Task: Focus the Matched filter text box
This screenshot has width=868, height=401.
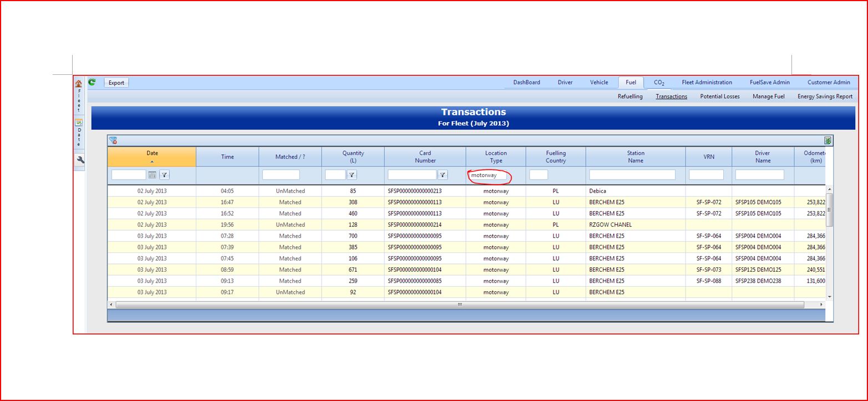Action: pyautogui.click(x=281, y=175)
